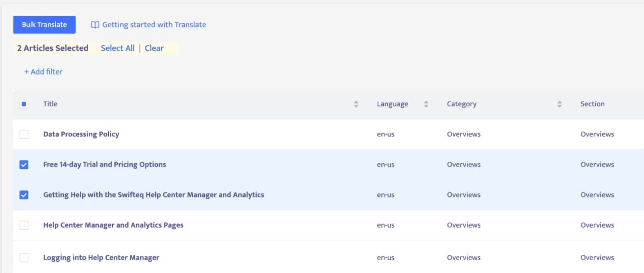Click Overviews category in Logging into Help row

click(464, 257)
